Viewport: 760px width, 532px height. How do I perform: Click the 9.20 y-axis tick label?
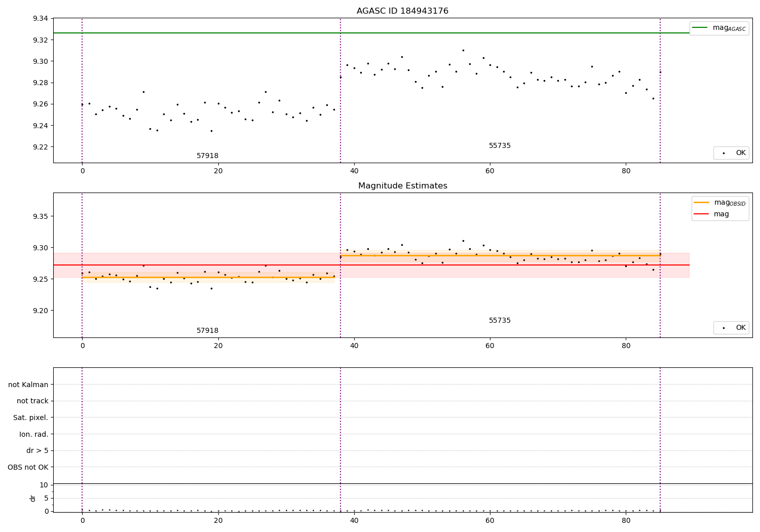click(x=41, y=311)
